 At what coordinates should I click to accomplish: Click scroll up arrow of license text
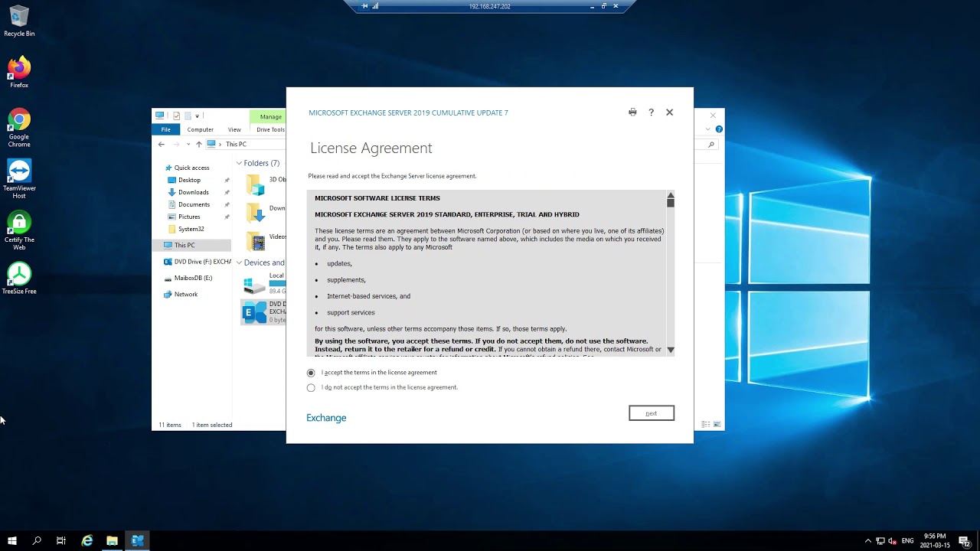click(671, 195)
